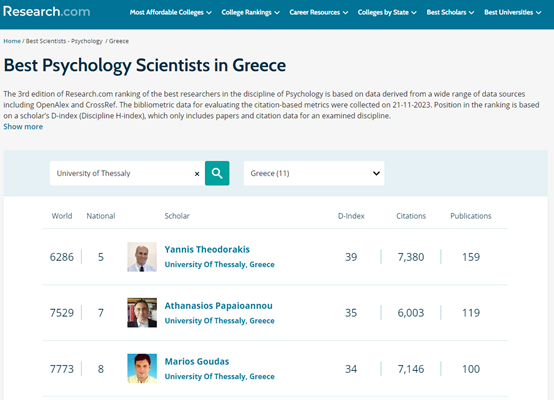Click the University of Thessaly search field
The height and width of the screenshot is (400, 554).
coord(127,173)
